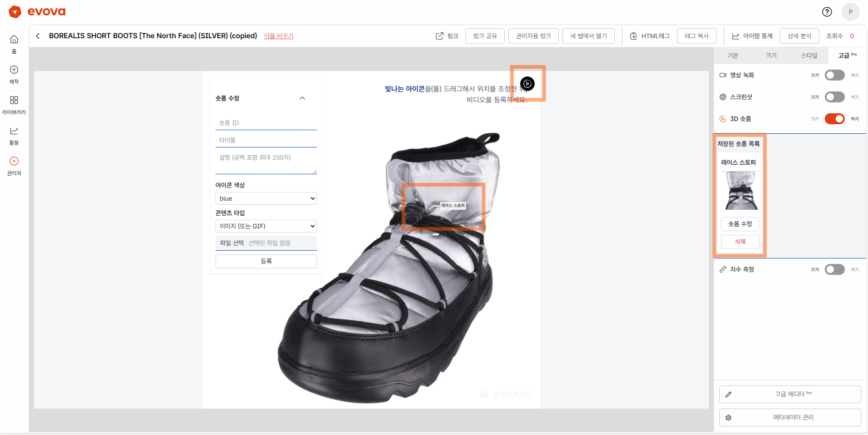Turn on the 스크린샷 screenshot toggle

[834, 97]
